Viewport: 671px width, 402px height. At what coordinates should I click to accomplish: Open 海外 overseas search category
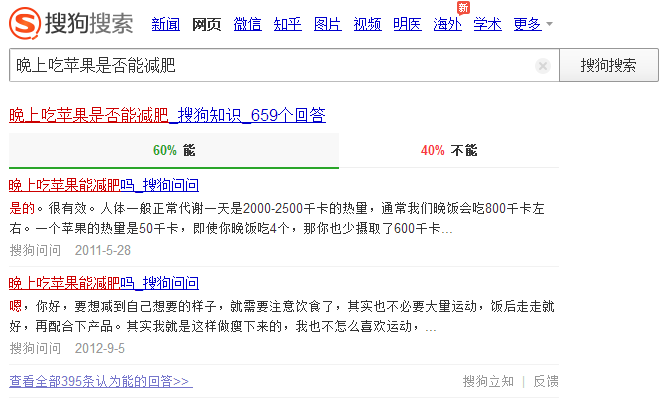(x=447, y=24)
